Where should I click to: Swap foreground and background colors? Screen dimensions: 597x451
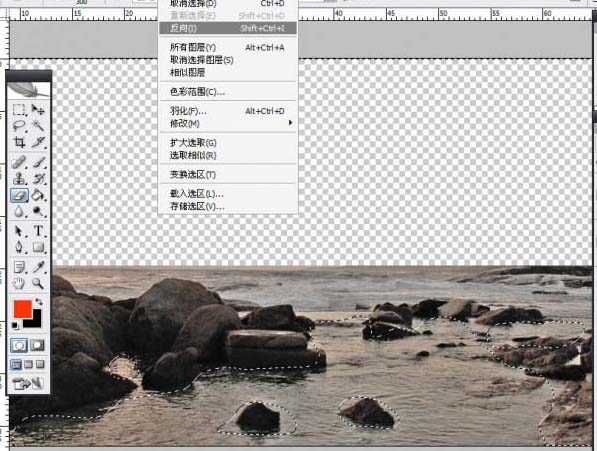click(x=39, y=302)
